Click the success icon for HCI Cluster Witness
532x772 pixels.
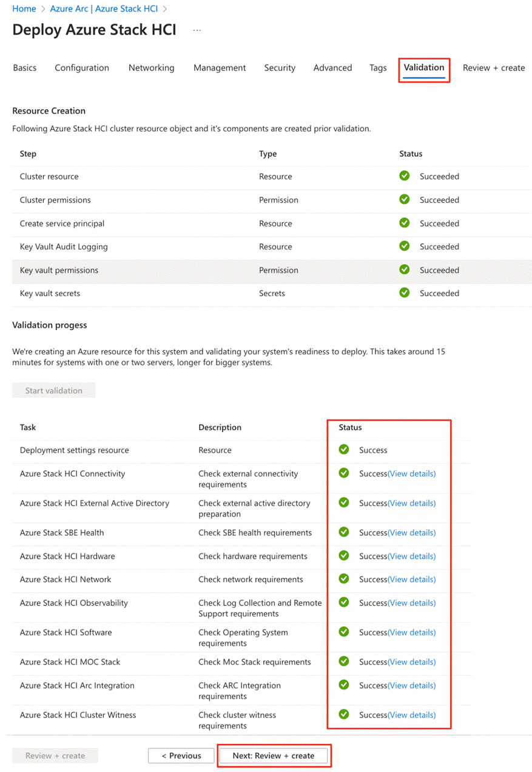pyautogui.click(x=344, y=714)
